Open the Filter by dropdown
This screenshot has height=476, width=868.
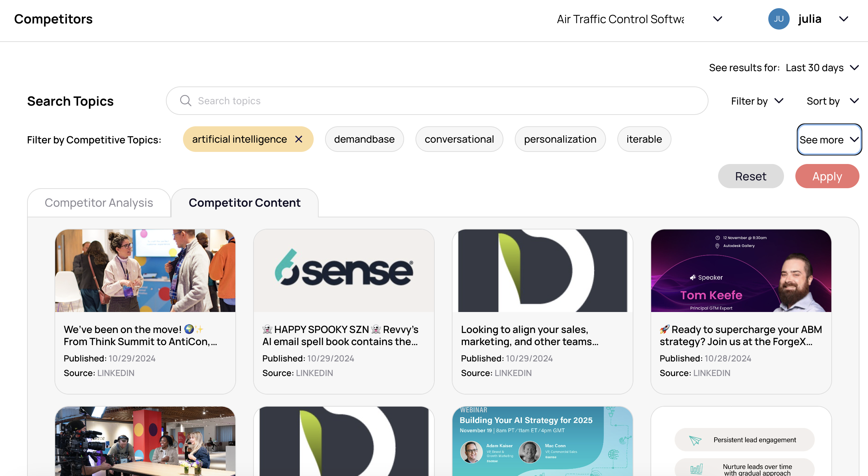[x=757, y=101]
